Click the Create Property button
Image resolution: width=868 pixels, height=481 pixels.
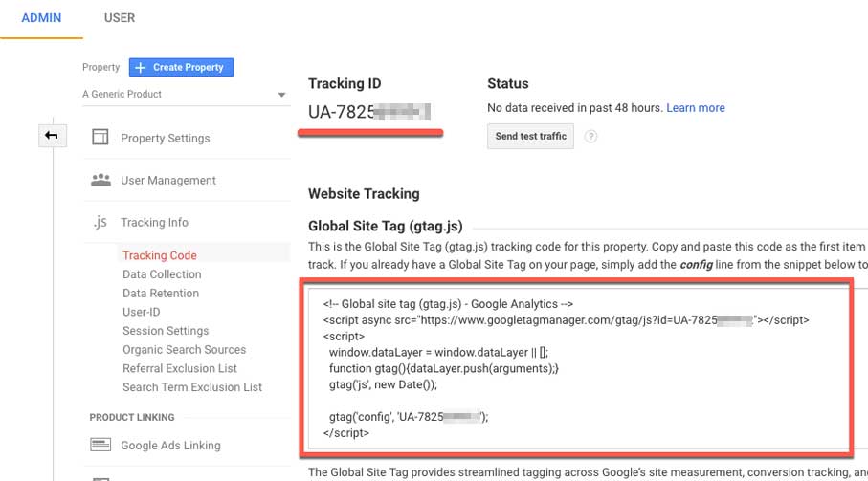tap(181, 68)
